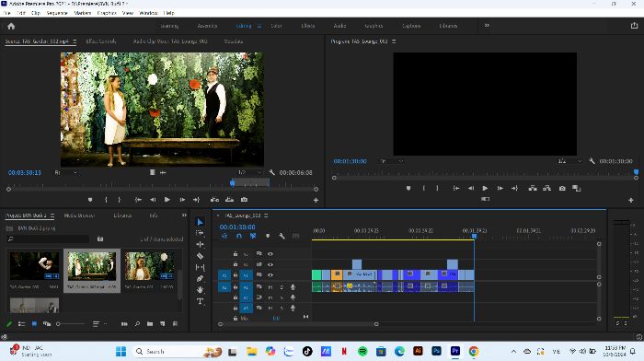Image resolution: width=644 pixels, height=361 pixels.
Task: Open Program monitor button editor plus
Action: click(631, 200)
